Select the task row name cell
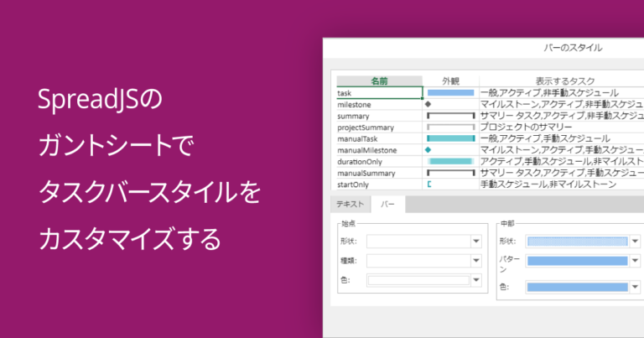Screen dimensions: 644x338 [380, 93]
